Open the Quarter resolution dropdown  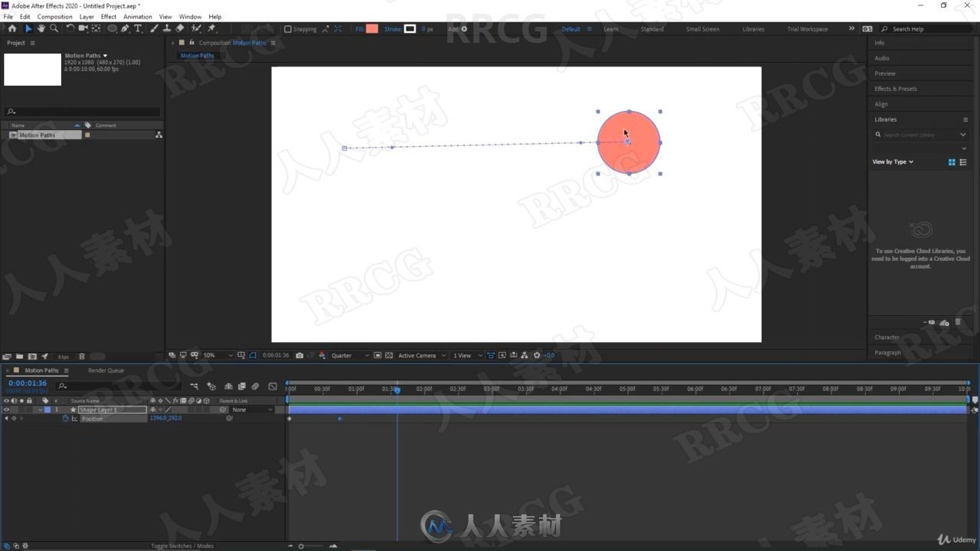click(350, 355)
